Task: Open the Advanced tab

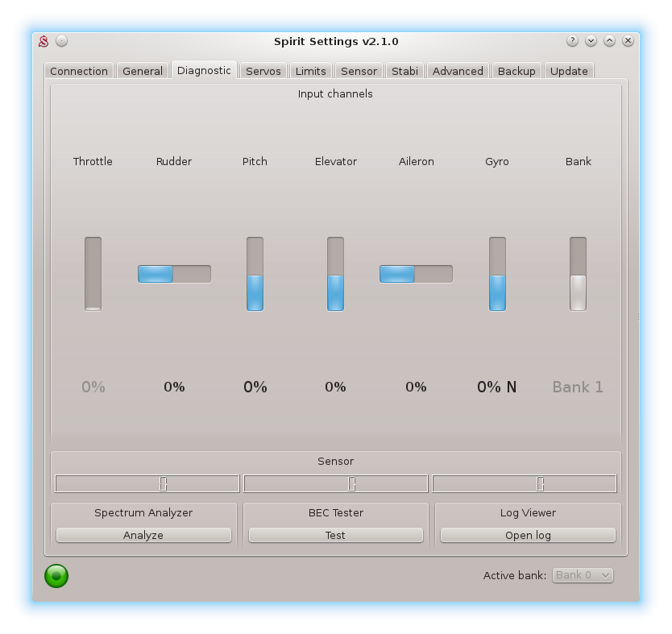Action: (458, 71)
